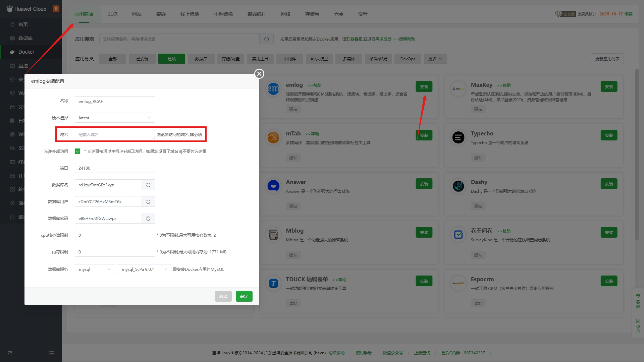Switch to the Settings tab

tap(363, 14)
